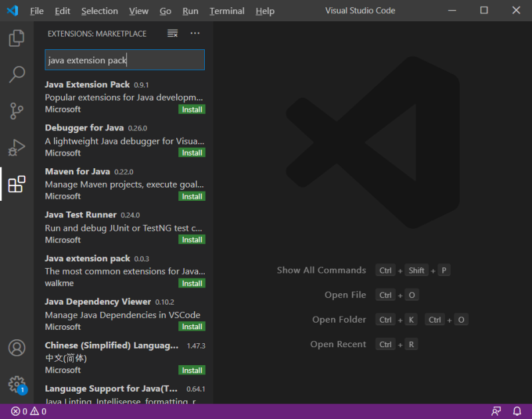This screenshot has height=419, width=532.
Task: Open the Search view in activity bar
Action: click(17, 74)
